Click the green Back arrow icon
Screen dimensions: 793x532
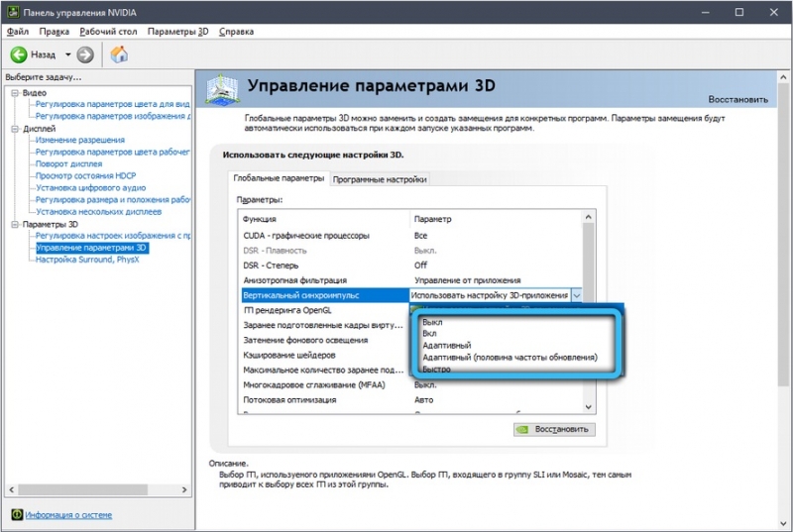coord(19,54)
